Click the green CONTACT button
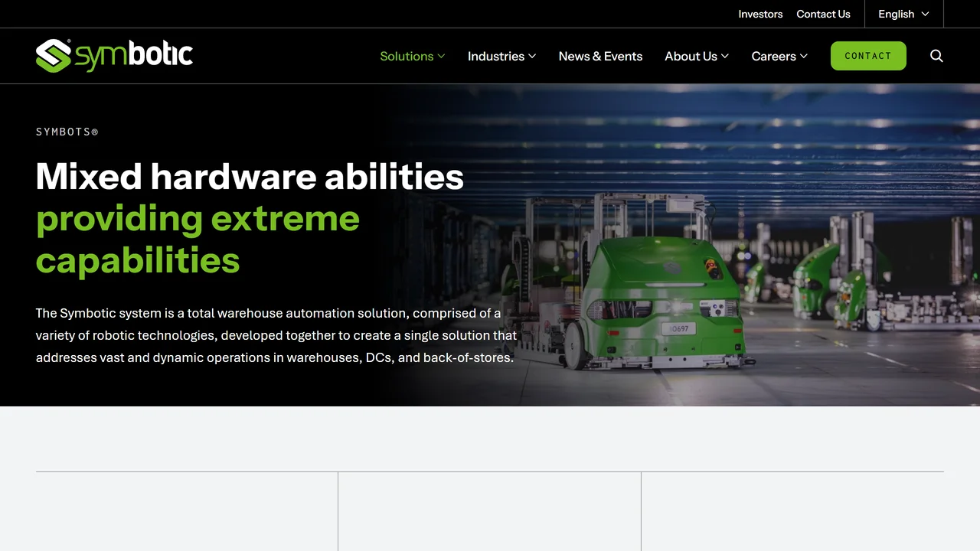This screenshot has height=551, width=980. pyautogui.click(x=868, y=56)
